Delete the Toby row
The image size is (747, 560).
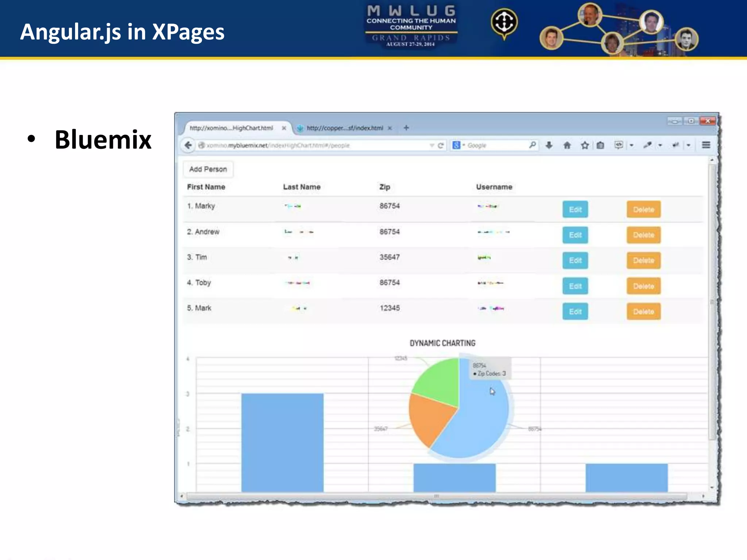point(643,286)
